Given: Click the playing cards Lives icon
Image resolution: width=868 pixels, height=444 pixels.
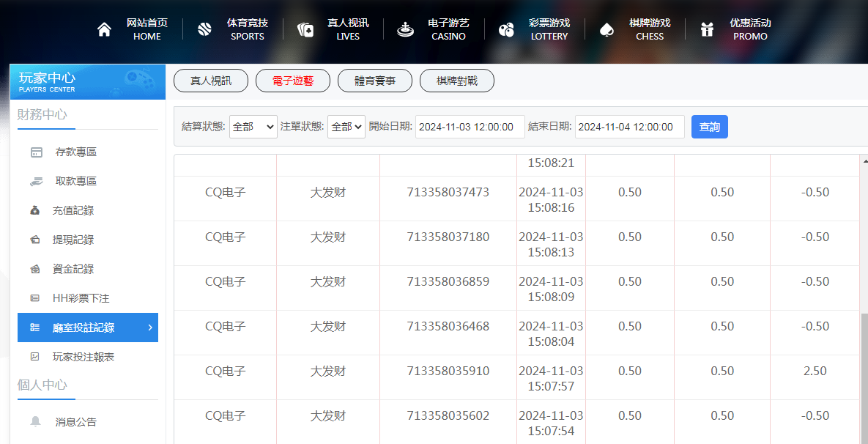Looking at the screenshot, I should pyautogui.click(x=305, y=30).
